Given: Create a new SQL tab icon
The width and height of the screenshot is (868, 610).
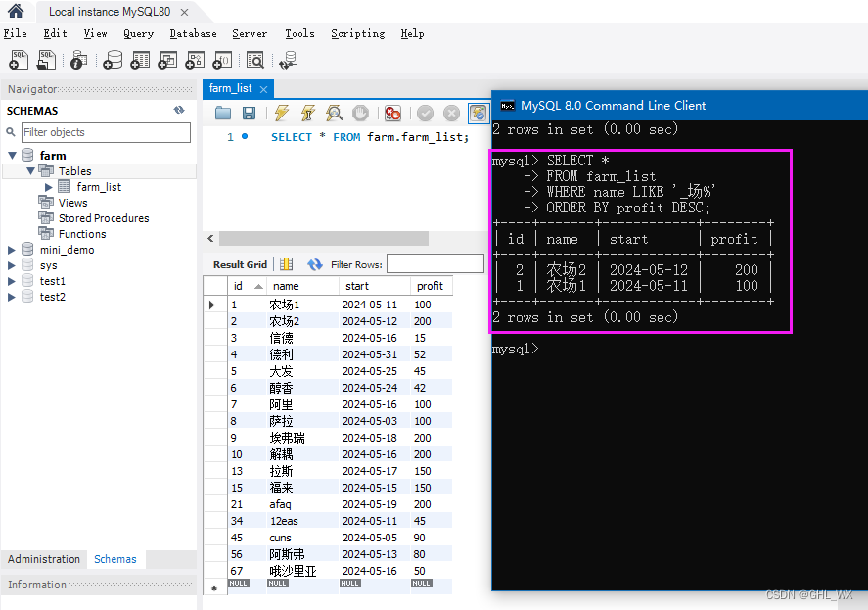Looking at the screenshot, I should pyautogui.click(x=19, y=60).
